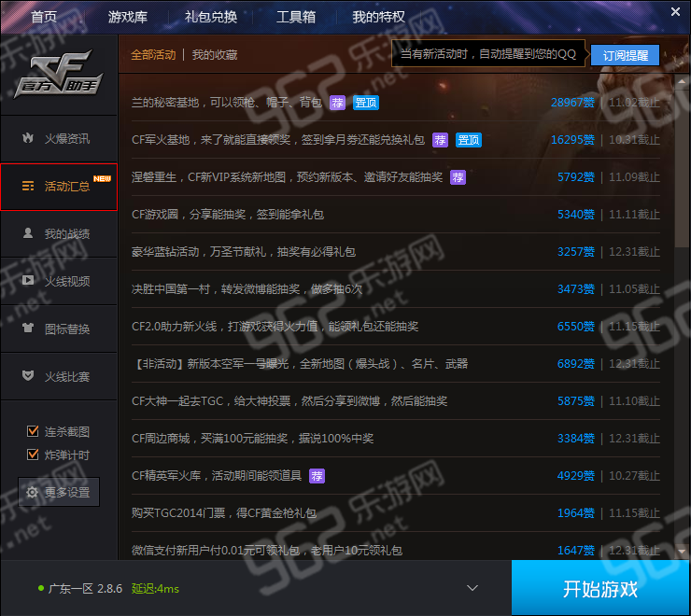
Task: Open the 购买TGC2014门票 activity link
Action: pyautogui.click(x=224, y=513)
